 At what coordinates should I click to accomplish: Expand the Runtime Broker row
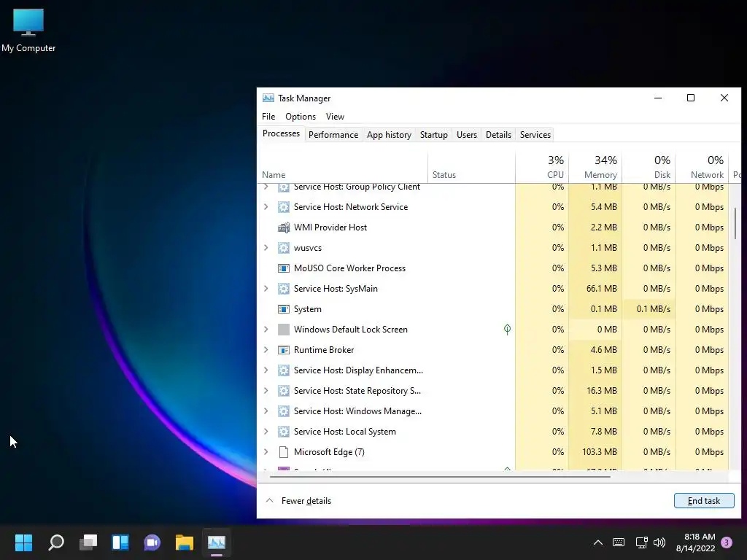(x=266, y=350)
